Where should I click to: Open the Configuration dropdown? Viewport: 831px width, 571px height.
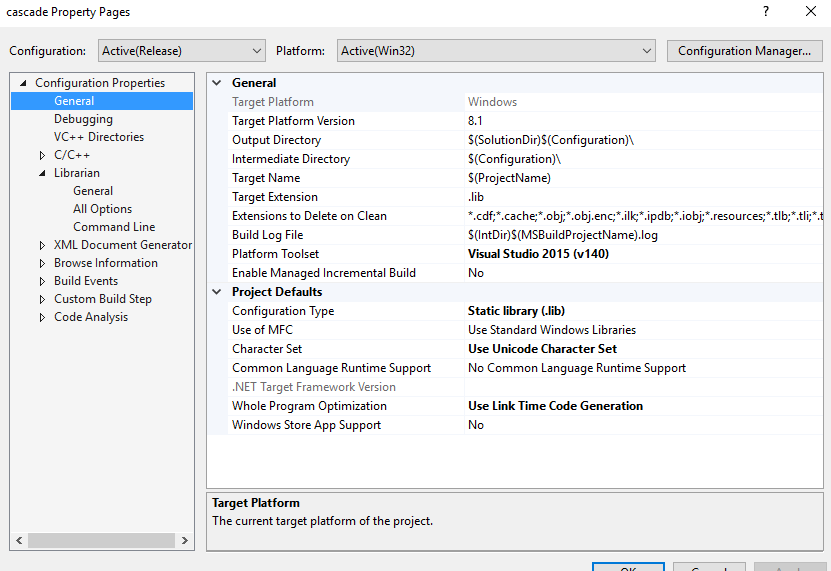click(181, 51)
